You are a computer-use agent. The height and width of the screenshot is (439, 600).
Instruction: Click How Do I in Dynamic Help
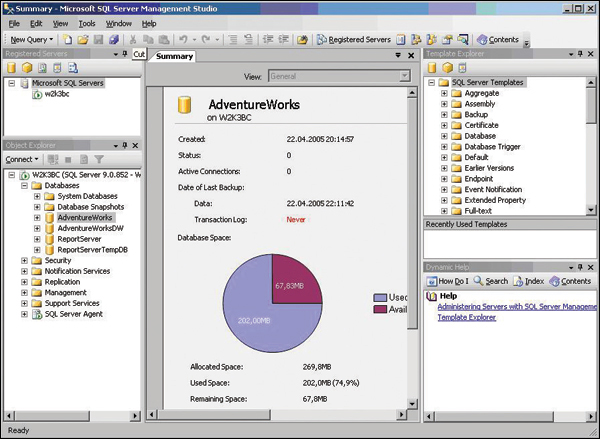pos(447,281)
